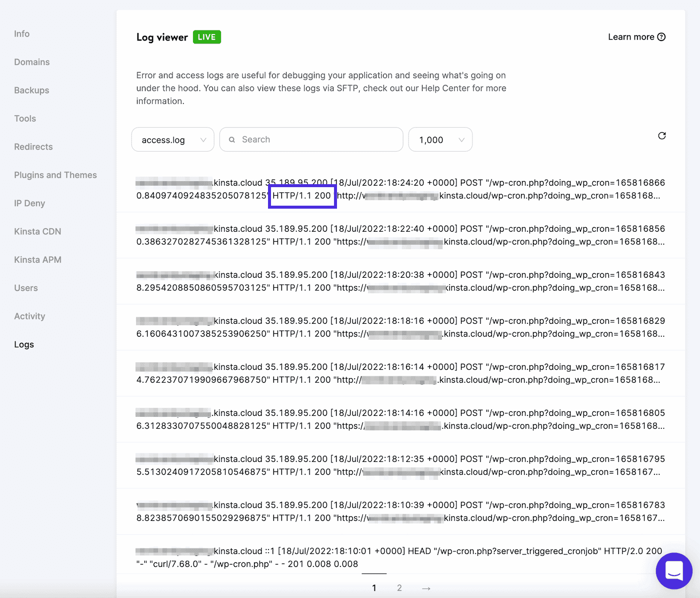
Task: Open the Domains section
Action: click(x=31, y=62)
